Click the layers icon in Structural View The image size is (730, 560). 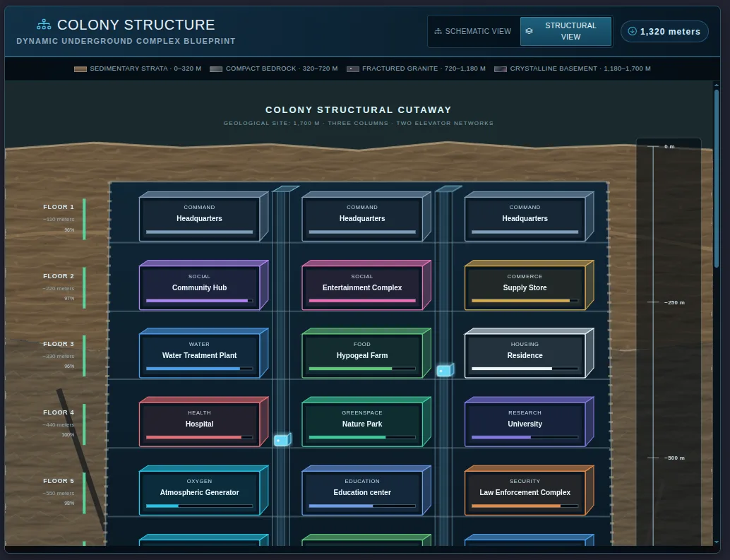click(529, 31)
